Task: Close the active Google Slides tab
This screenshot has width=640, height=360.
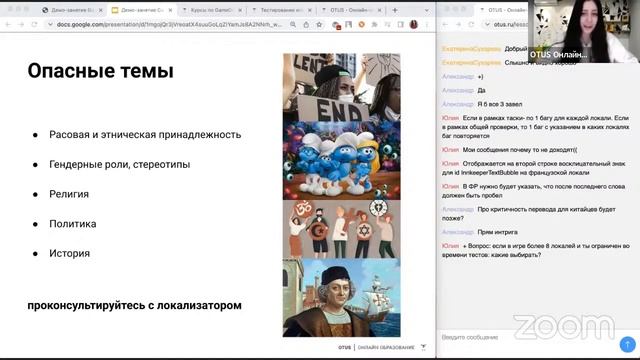Action: pos(170,10)
